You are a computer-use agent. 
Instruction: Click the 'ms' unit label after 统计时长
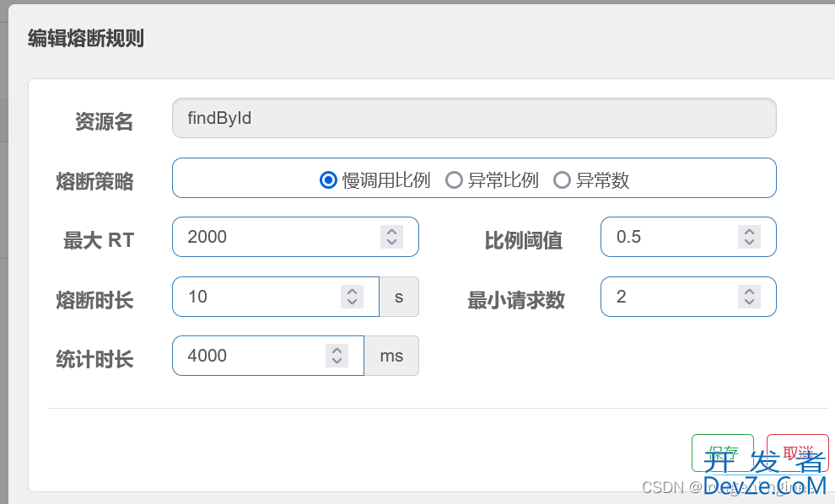click(x=391, y=356)
